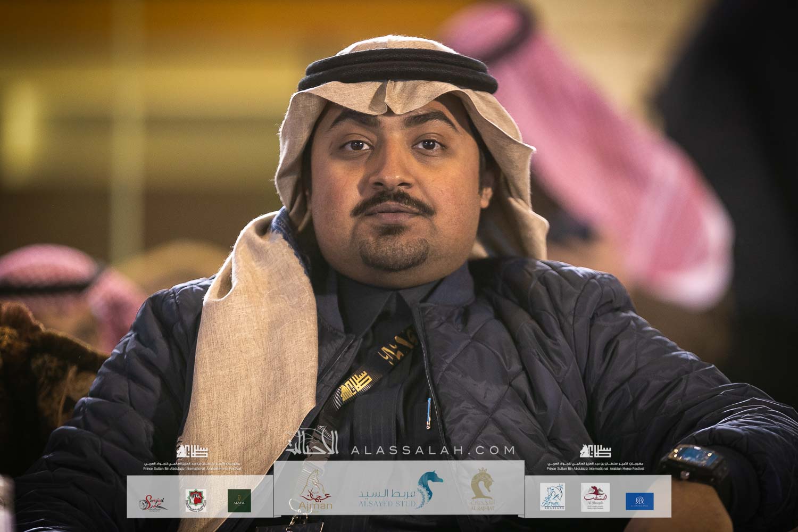Click the green Akmal logo
The image size is (798, 532).
pos(239,500)
